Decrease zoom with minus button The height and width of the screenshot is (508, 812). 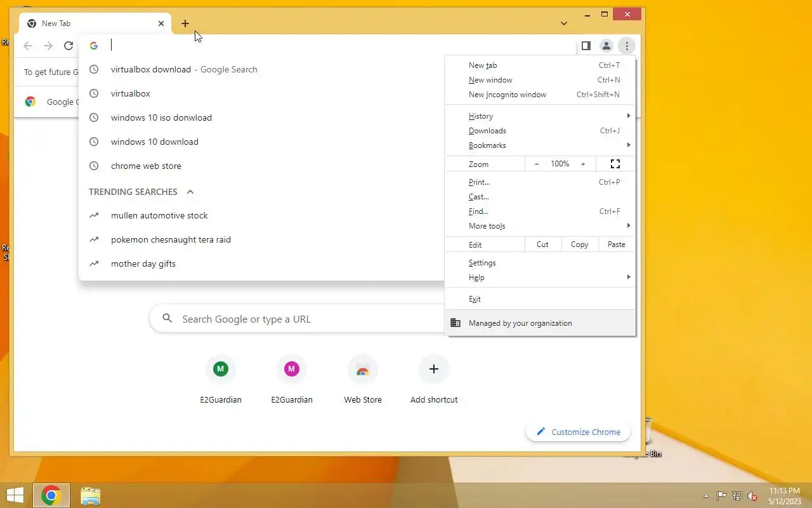click(x=537, y=164)
